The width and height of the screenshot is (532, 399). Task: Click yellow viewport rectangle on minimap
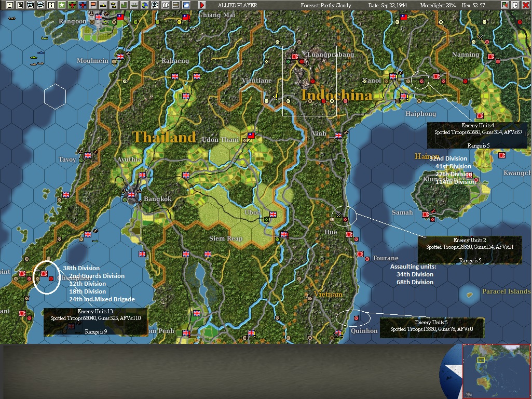pyautogui.click(x=481, y=360)
